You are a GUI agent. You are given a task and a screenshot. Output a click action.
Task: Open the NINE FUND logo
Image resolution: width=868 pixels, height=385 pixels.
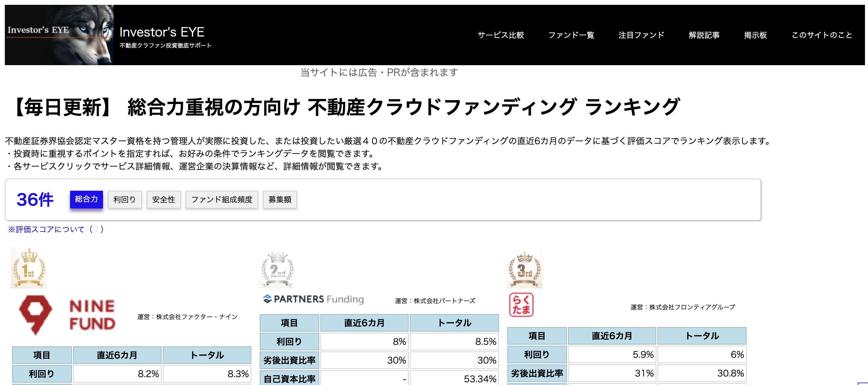click(x=67, y=315)
